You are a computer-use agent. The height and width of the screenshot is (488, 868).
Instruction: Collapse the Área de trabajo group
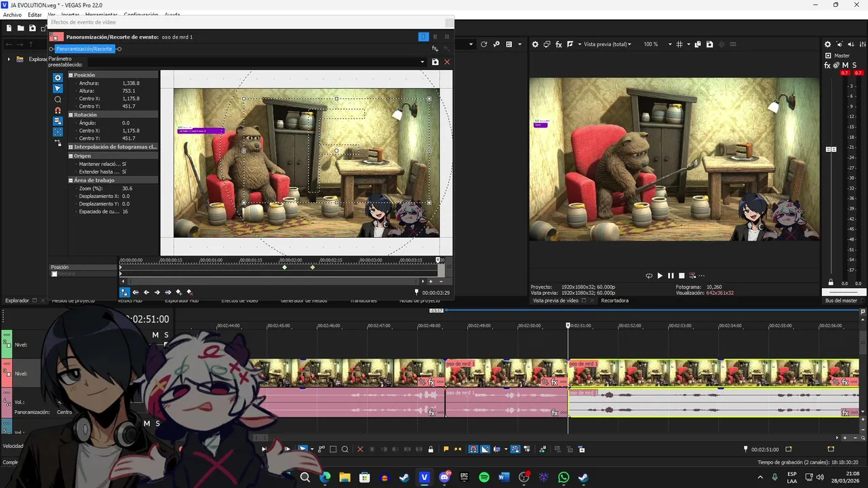coord(71,180)
